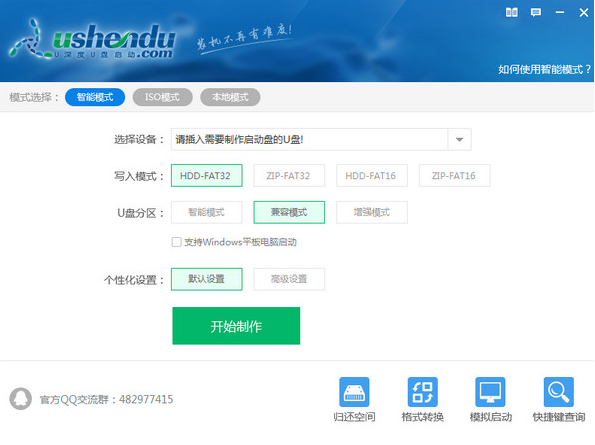Click the book tutorial icon in title bar
The width and height of the screenshot is (595, 445).
[x=512, y=13]
